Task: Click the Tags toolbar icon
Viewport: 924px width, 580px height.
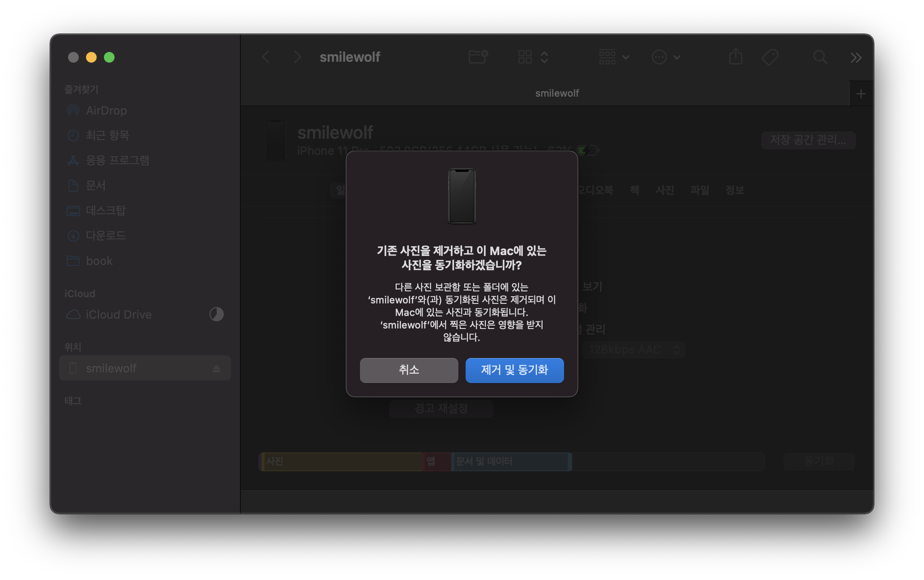Action: pyautogui.click(x=770, y=57)
